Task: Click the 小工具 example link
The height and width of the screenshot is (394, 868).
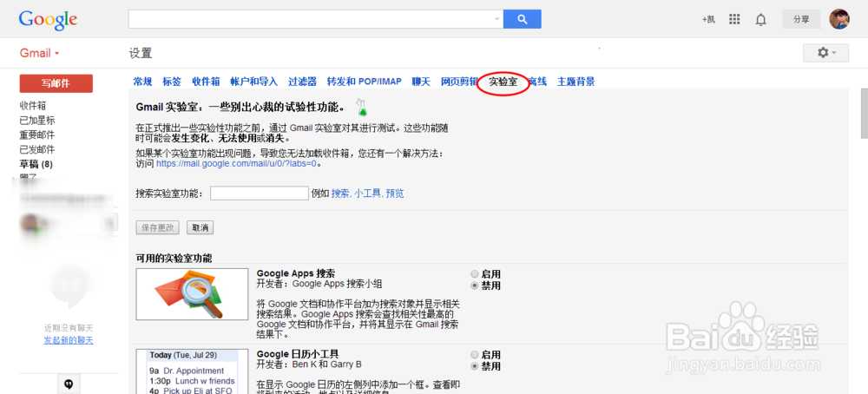Action: coord(367,194)
